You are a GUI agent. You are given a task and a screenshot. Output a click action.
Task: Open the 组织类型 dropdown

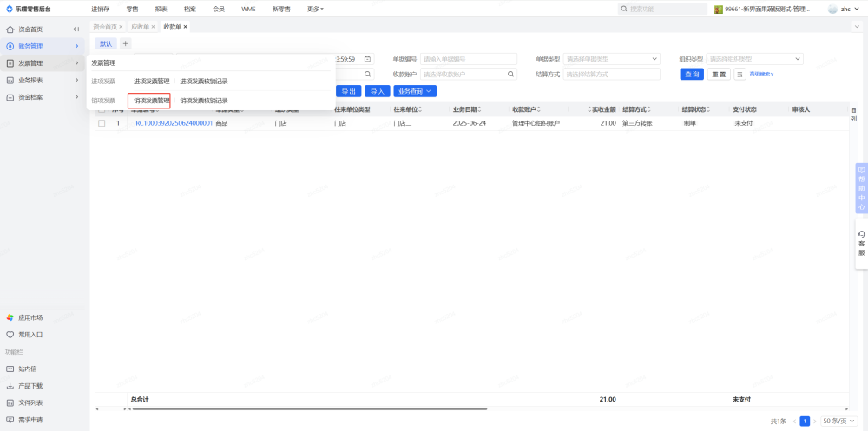755,59
